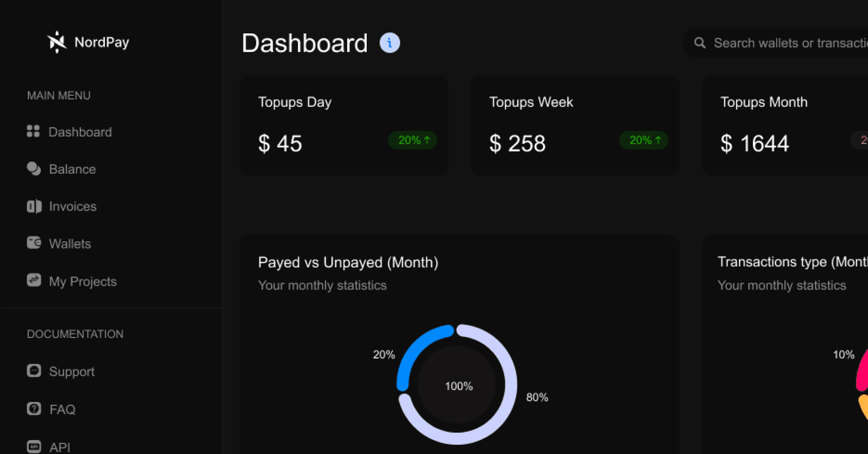Focus the search wallets or transactions field
868x454 pixels.
click(x=776, y=43)
